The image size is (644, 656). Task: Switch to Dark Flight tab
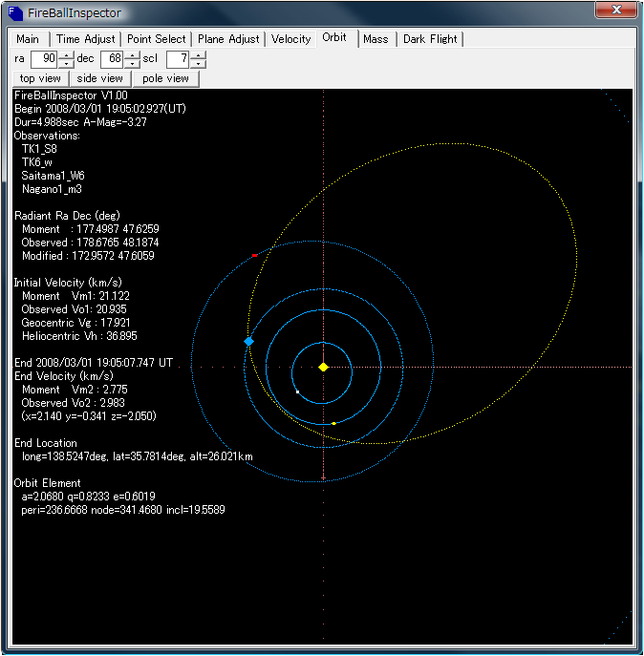coord(430,39)
